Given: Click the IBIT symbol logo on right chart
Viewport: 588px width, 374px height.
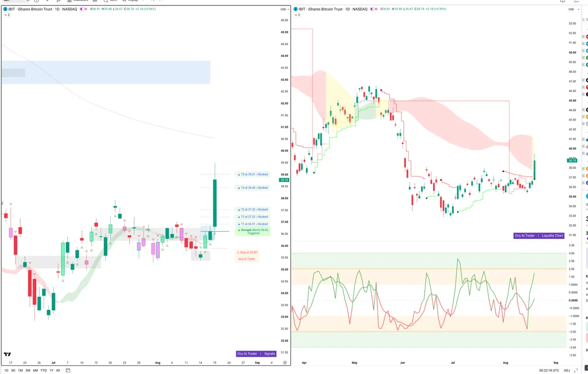Looking at the screenshot, I should point(295,9).
